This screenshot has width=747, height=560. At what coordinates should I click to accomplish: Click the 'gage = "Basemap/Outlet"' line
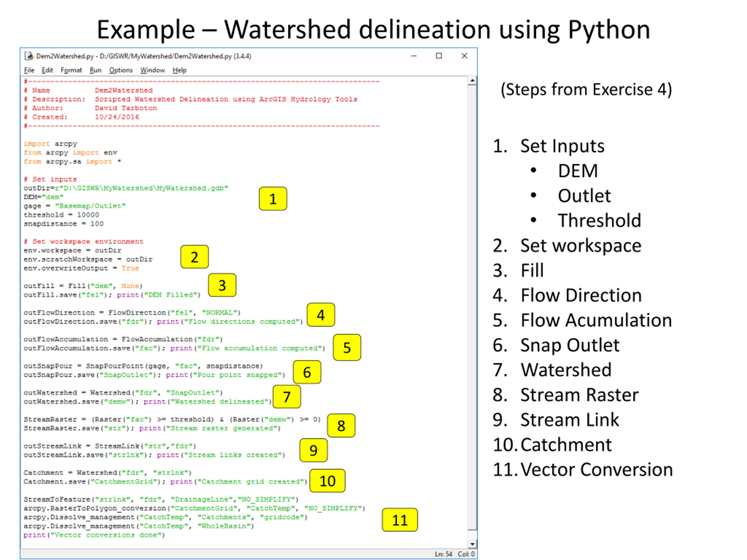tap(75, 206)
